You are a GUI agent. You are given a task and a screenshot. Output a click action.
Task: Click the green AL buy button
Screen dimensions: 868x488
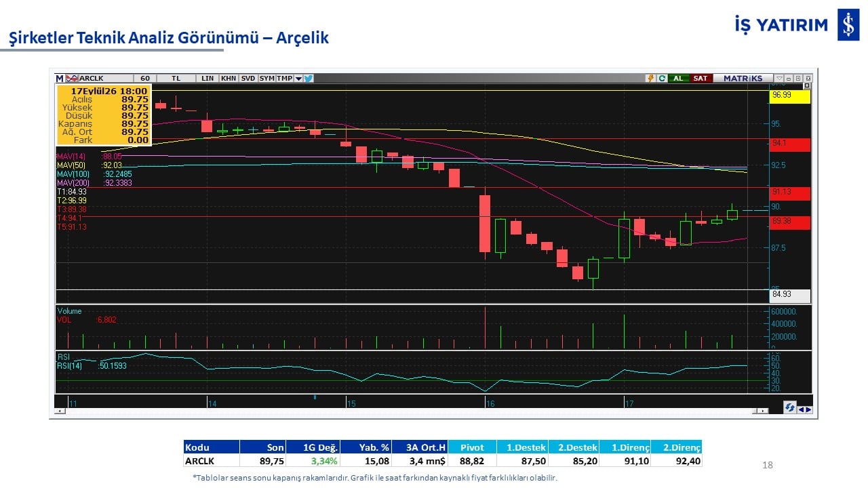pos(678,78)
